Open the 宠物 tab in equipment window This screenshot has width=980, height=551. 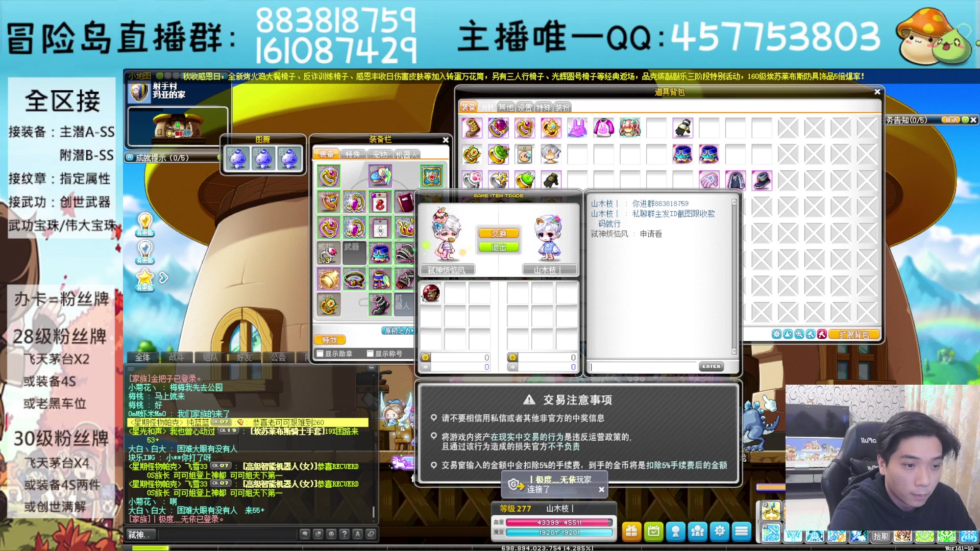(x=380, y=154)
